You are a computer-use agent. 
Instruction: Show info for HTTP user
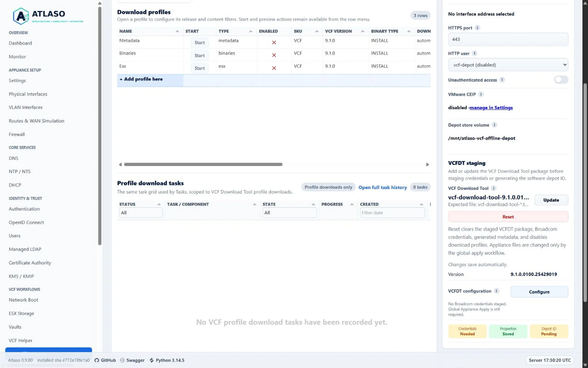tap(474, 53)
